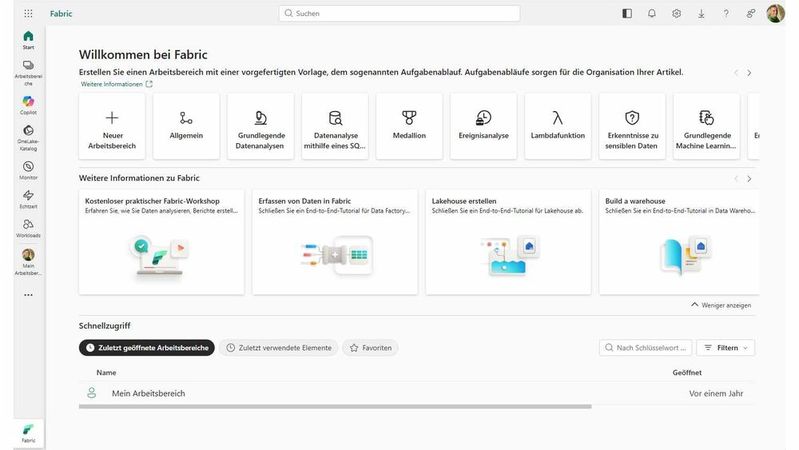Select the Ereignisanalyse template card

click(x=484, y=126)
